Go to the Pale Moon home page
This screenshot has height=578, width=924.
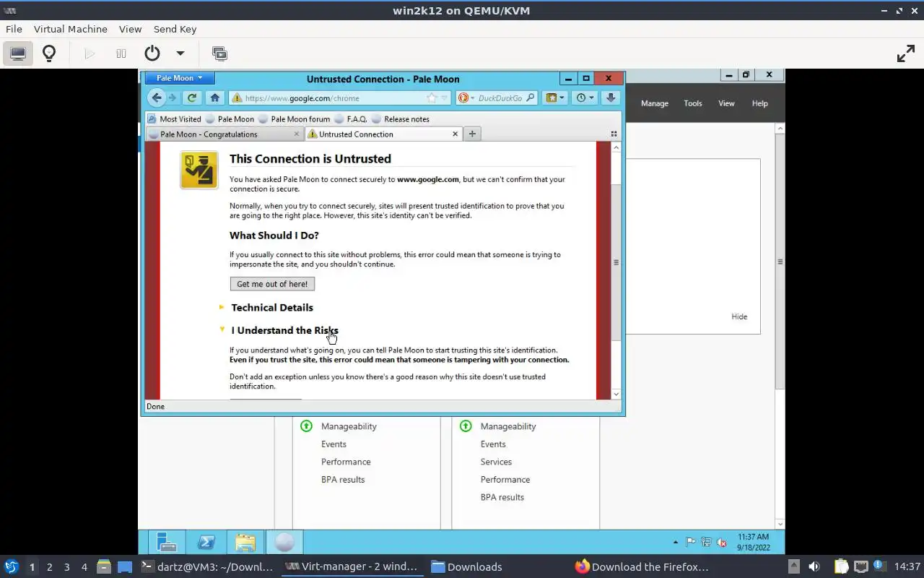pyautogui.click(x=214, y=98)
